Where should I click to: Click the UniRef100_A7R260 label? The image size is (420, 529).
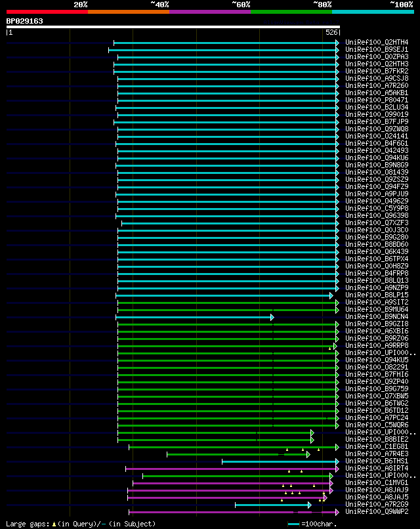(377, 86)
